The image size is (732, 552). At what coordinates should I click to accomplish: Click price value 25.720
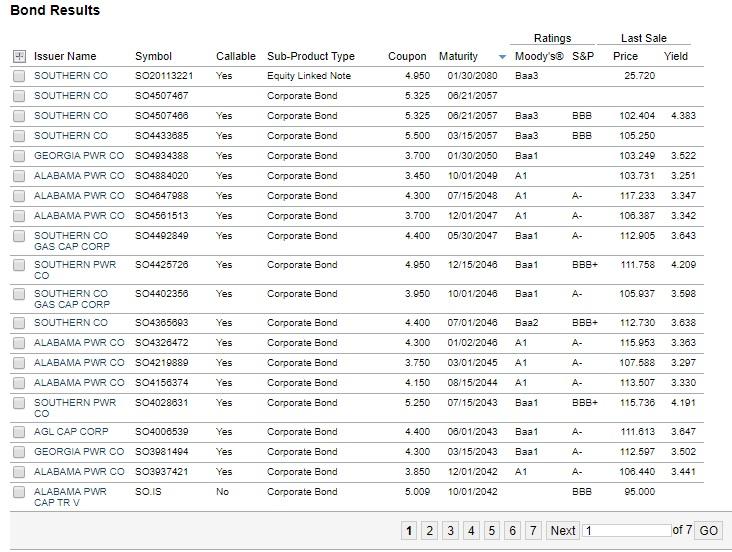(x=640, y=76)
